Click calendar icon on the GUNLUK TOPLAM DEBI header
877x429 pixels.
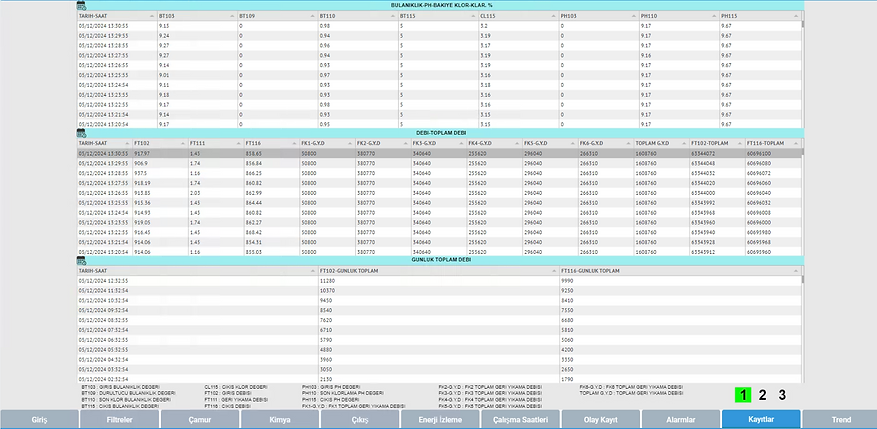pos(81,260)
